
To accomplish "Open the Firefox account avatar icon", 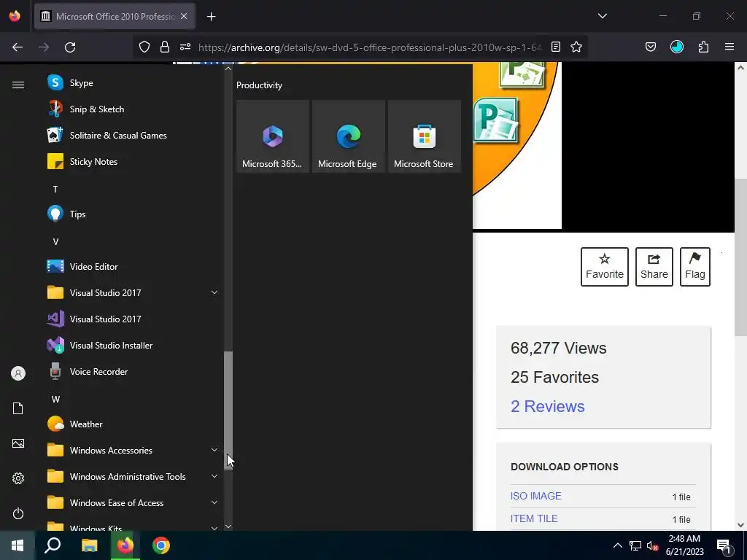I will 676,47.
